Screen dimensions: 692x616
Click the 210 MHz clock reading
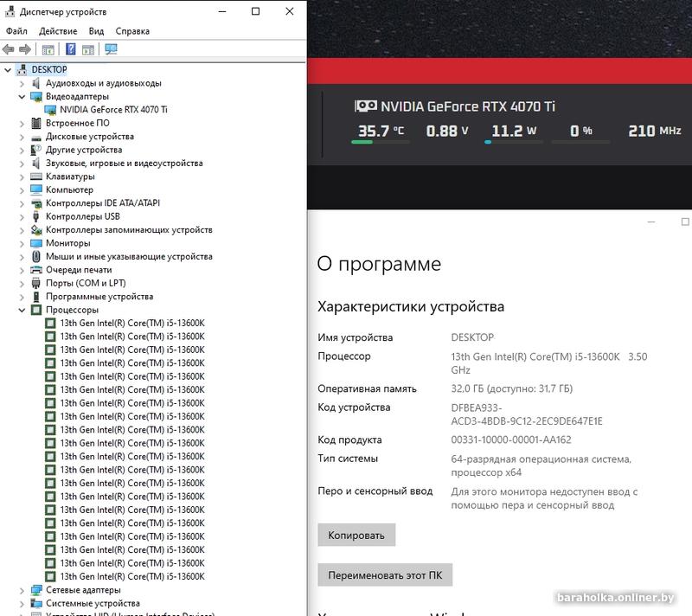[655, 131]
